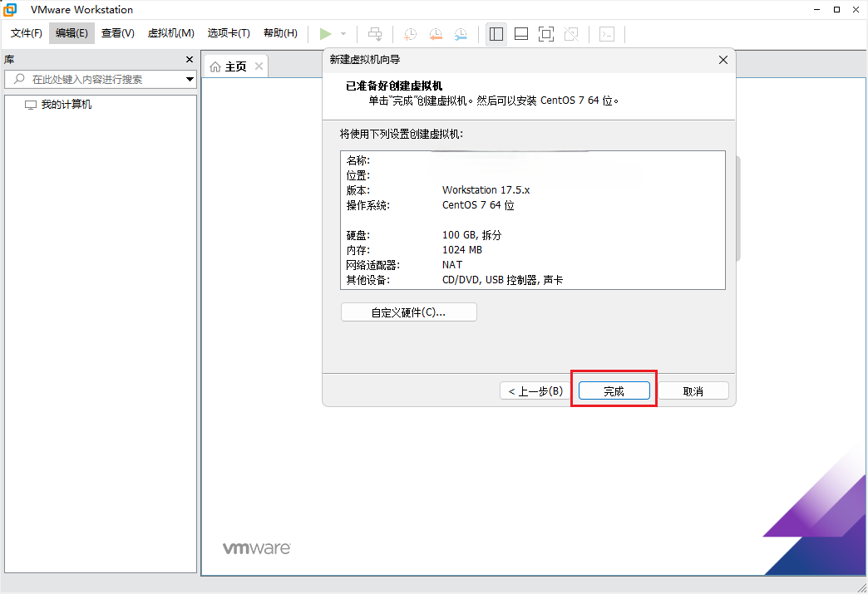Cancel the wizard with 取消 button

coord(693,391)
